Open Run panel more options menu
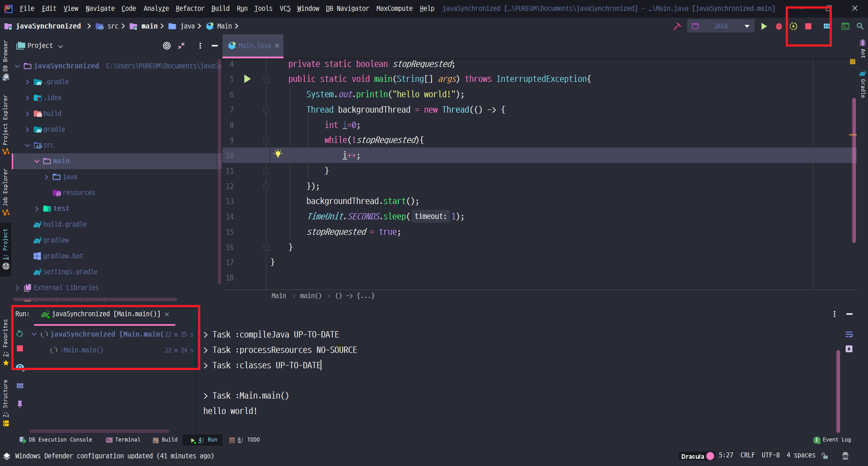Screen dimensions: 868x466 tap(835, 314)
